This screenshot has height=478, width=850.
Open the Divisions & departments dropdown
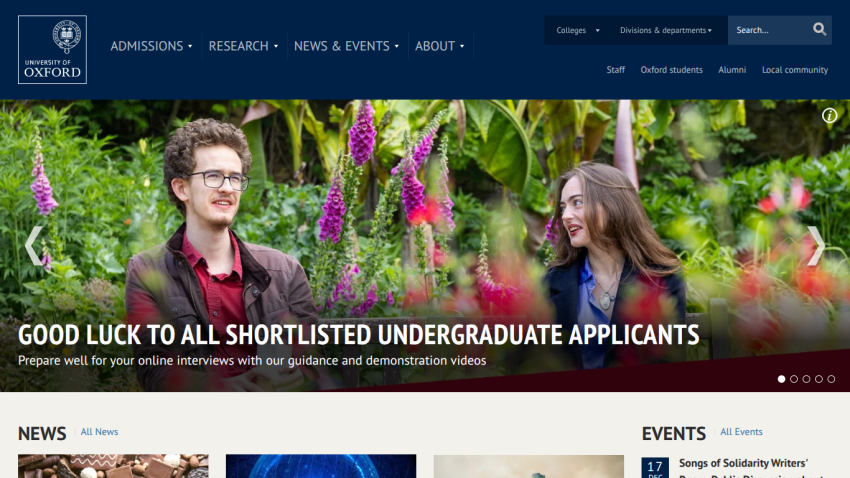(666, 30)
